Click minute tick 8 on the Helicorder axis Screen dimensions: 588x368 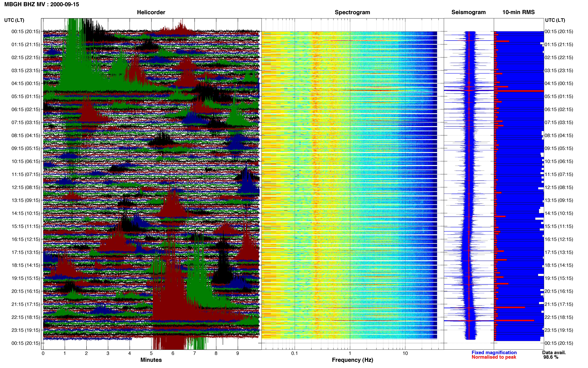(216, 353)
